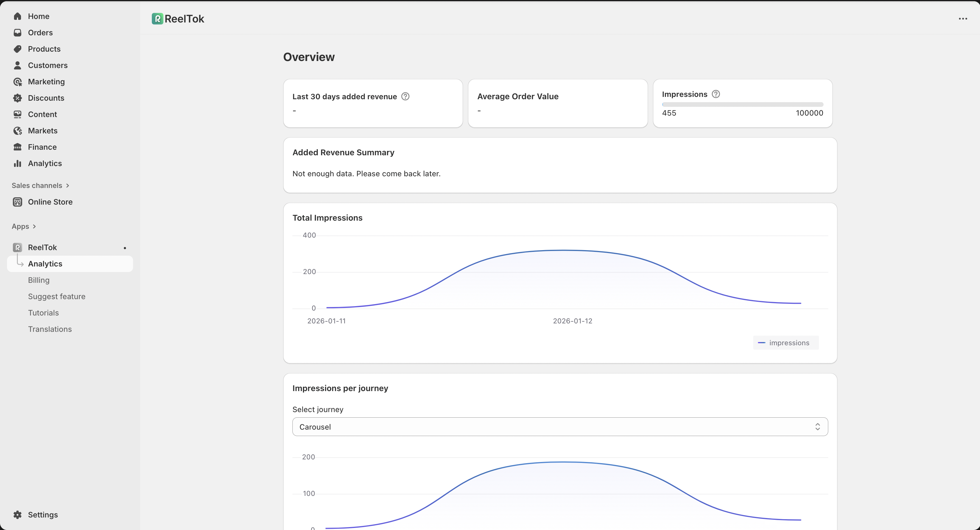Open the Billing page under ReelTok

[x=39, y=280]
